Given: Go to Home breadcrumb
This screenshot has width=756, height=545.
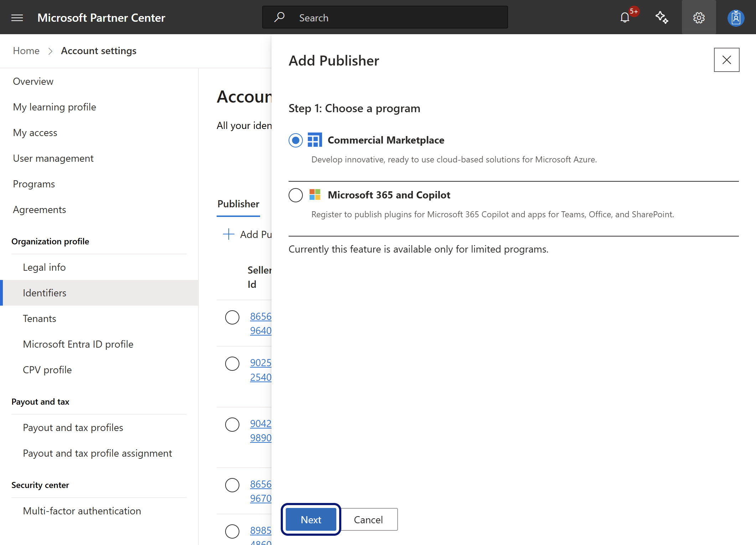Looking at the screenshot, I should [x=26, y=51].
